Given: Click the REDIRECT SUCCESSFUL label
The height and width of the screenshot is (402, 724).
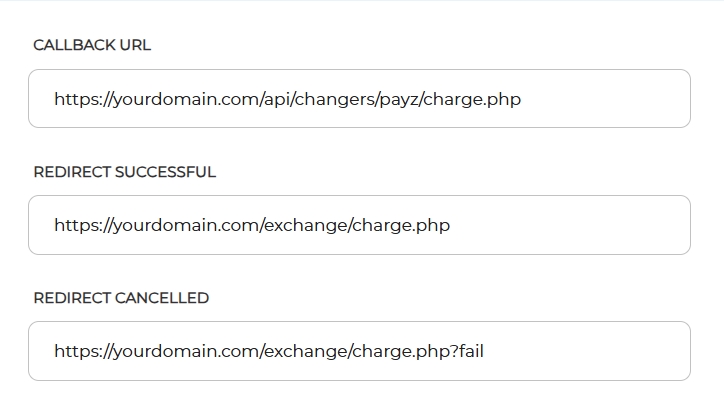Looking at the screenshot, I should [x=124, y=172].
